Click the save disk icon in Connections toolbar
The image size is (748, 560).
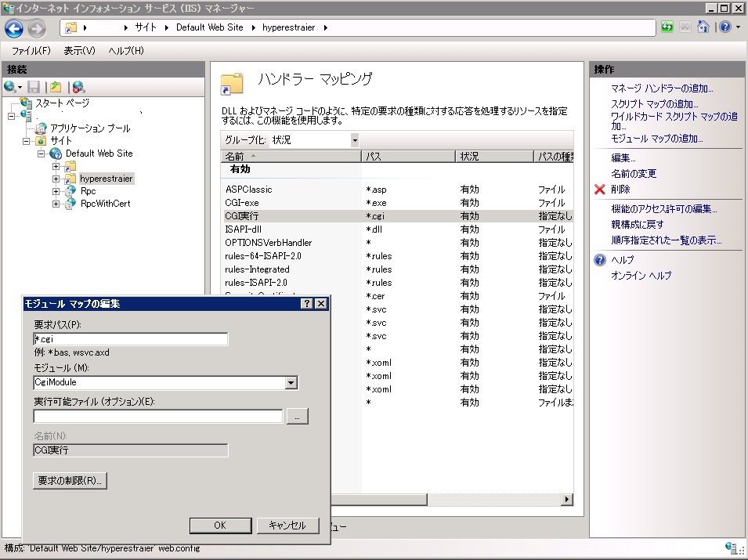coord(34,87)
